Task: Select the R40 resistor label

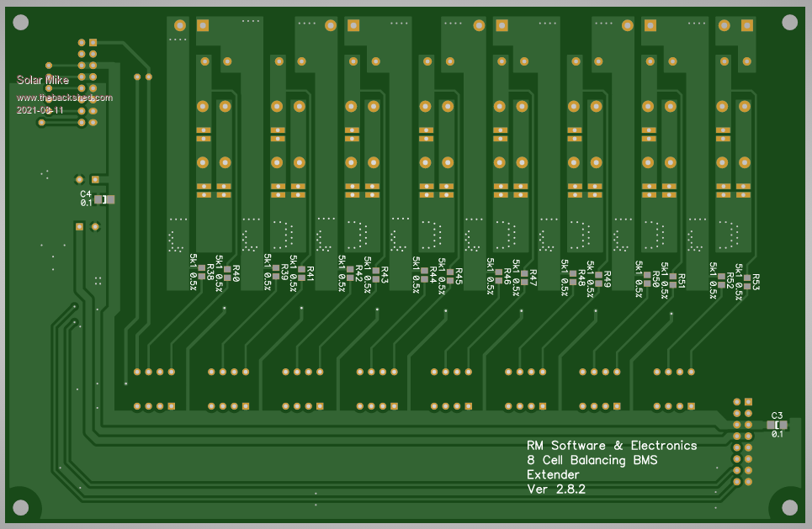Action: point(236,273)
